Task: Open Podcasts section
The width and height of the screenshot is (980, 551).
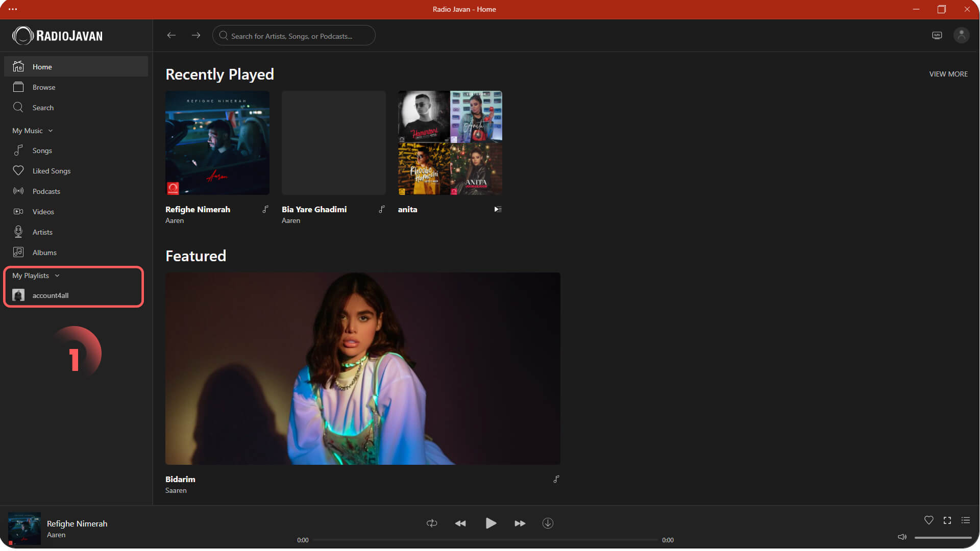Action: 76,191
